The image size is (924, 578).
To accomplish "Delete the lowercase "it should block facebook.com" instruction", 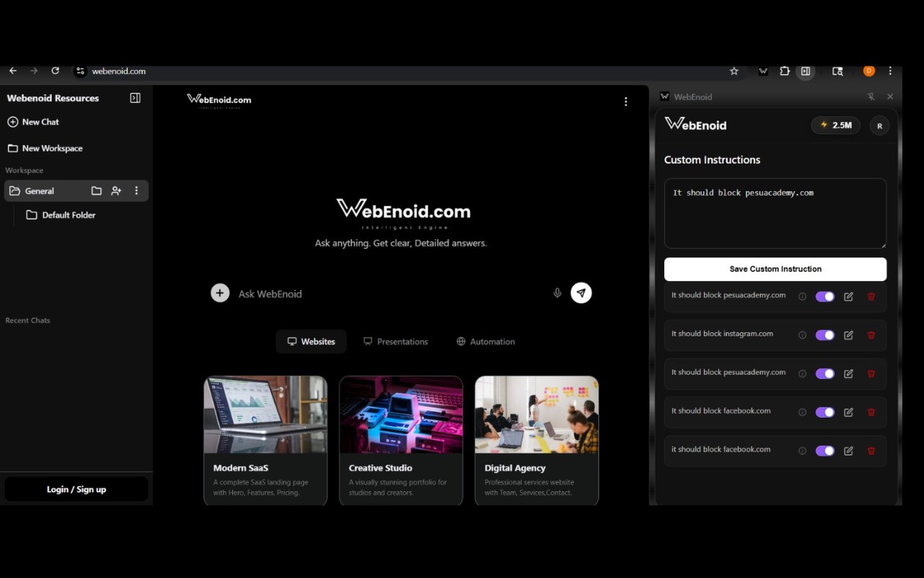I will point(871,451).
